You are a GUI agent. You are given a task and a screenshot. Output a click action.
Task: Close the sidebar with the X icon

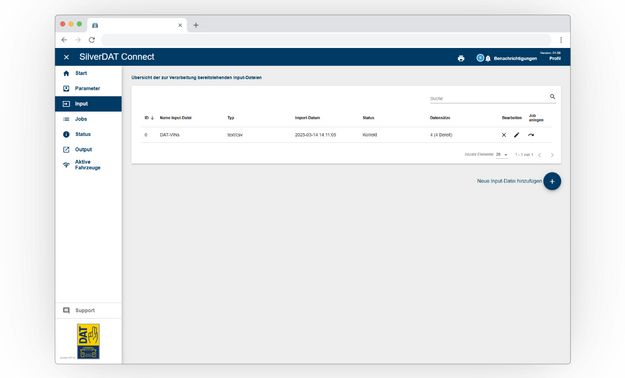coord(66,57)
